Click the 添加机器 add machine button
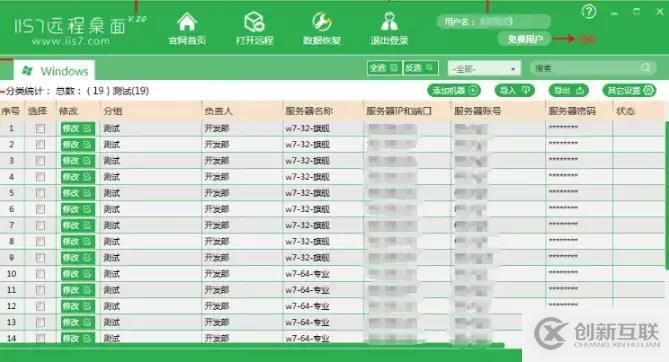Screen dimensions: 669x362 point(454,90)
